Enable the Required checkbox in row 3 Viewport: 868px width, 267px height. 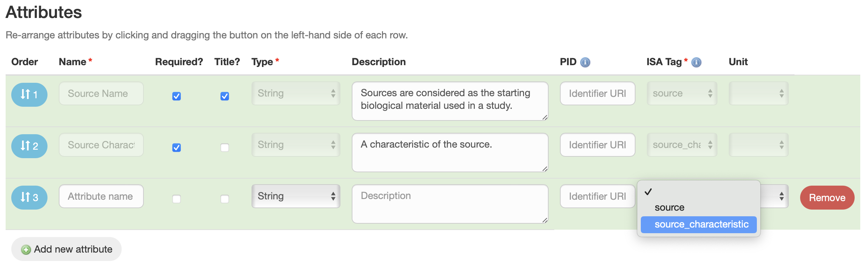(177, 199)
